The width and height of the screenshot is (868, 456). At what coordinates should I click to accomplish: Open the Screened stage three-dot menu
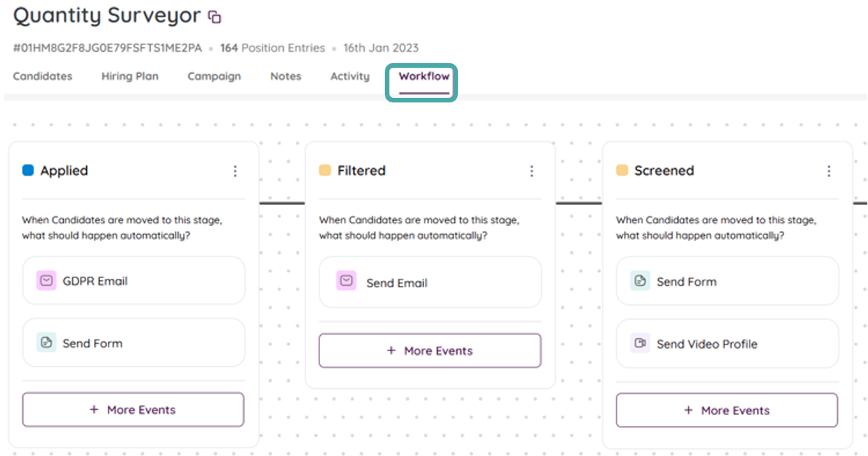[x=829, y=171]
